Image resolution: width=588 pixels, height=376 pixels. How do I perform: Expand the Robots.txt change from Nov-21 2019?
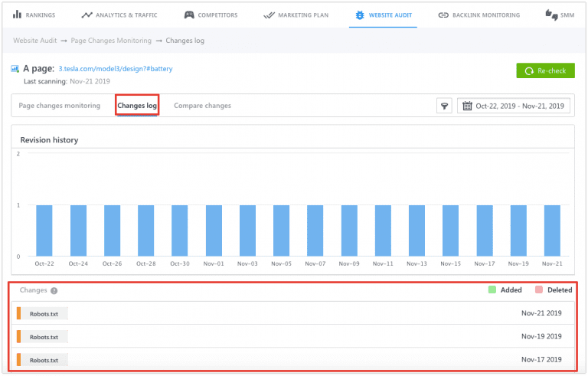pos(292,313)
